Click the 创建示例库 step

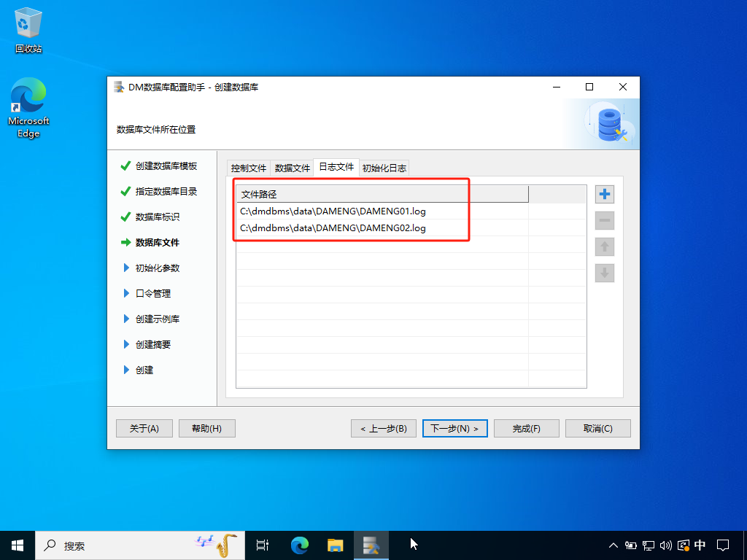pyautogui.click(x=158, y=319)
